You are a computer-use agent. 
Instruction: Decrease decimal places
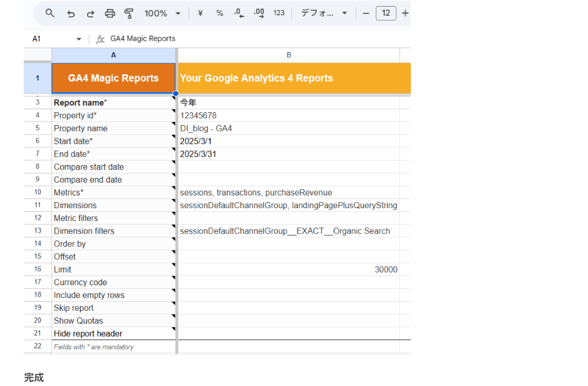pyautogui.click(x=239, y=13)
